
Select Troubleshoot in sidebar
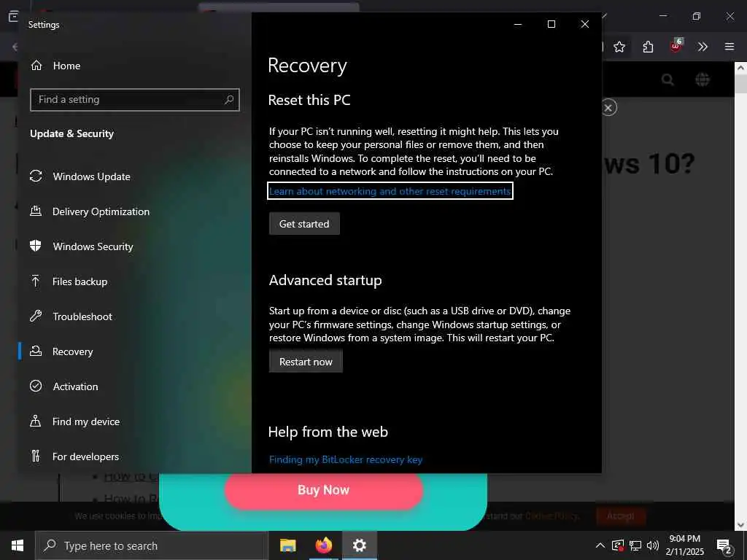[x=82, y=316]
